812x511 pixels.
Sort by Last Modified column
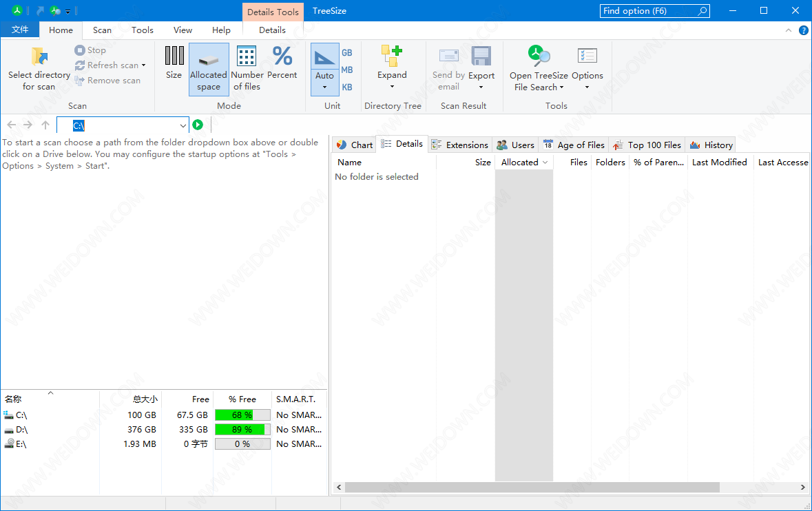pyautogui.click(x=720, y=162)
